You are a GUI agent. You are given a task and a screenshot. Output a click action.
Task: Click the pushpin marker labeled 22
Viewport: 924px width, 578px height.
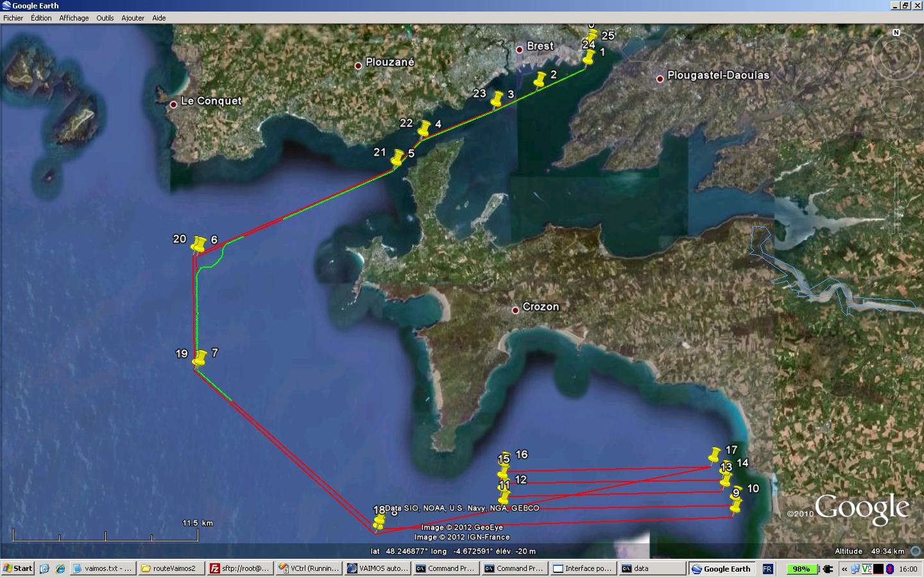pyautogui.click(x=424, y=129)
